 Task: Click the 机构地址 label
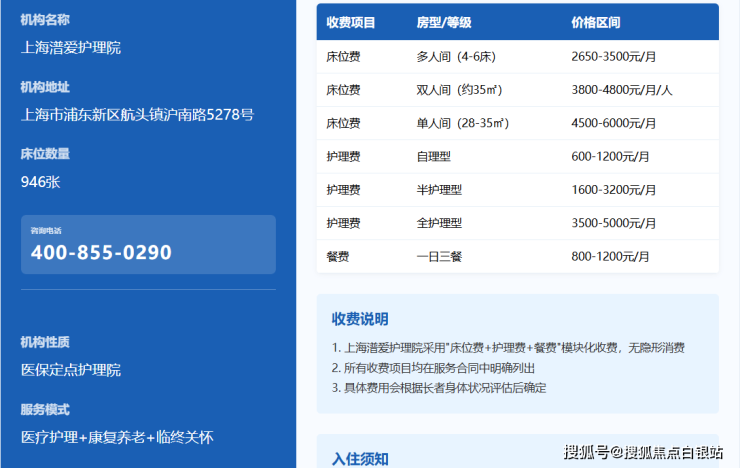[45, 87]
